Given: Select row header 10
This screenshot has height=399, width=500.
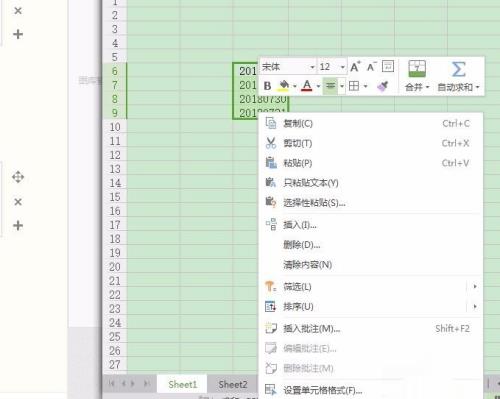Looking at the screenshot, I should (x=115, y=127).
